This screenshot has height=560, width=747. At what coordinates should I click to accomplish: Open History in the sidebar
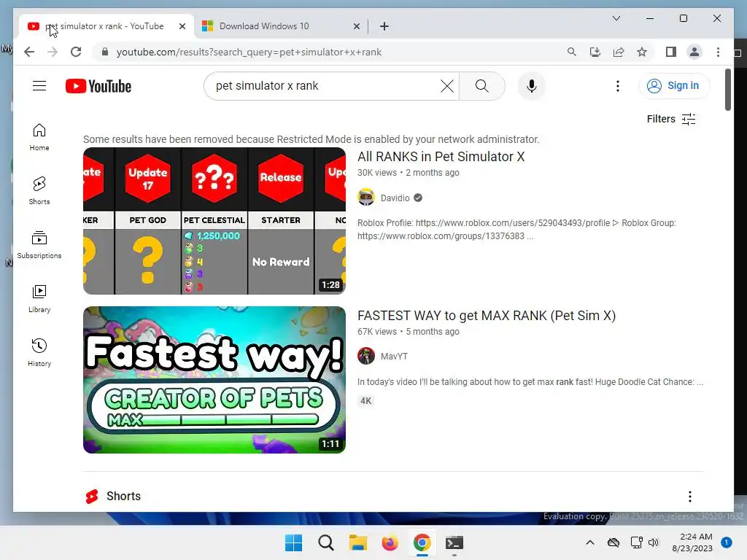(39, 352)
